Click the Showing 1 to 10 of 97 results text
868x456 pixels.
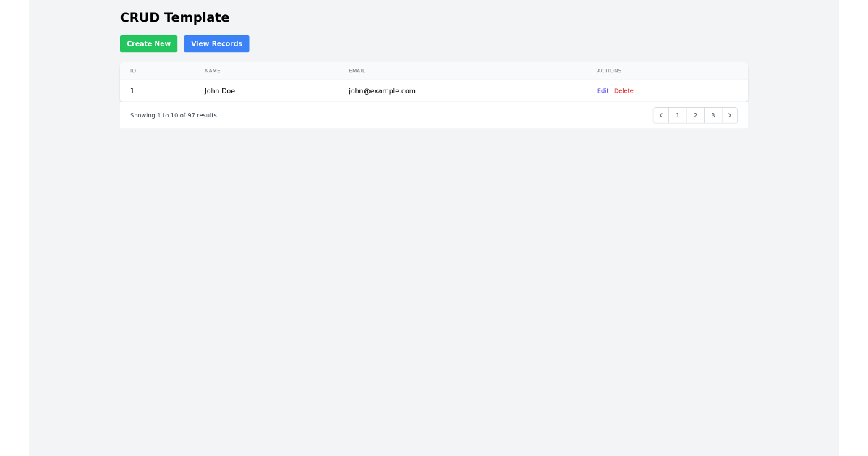point(173,115)
